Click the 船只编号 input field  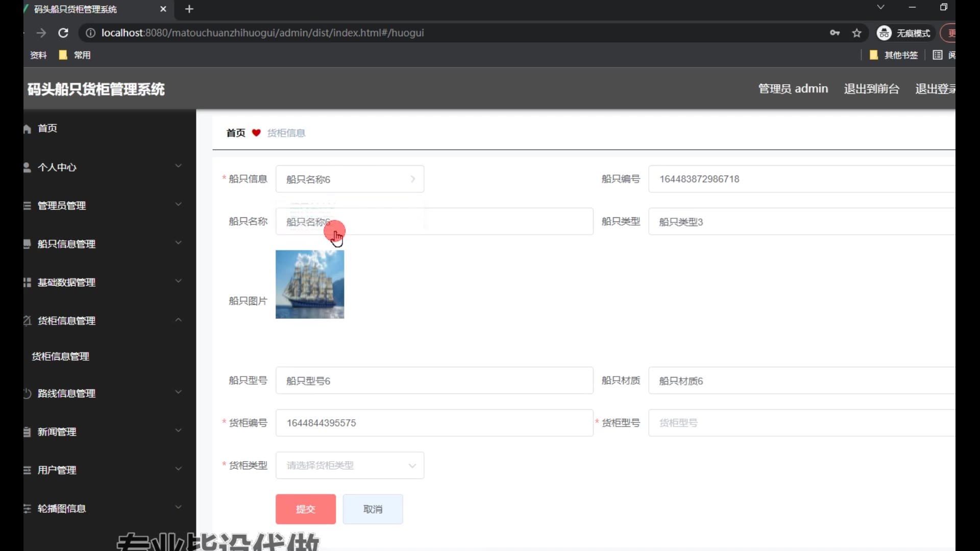coord(801,179)
